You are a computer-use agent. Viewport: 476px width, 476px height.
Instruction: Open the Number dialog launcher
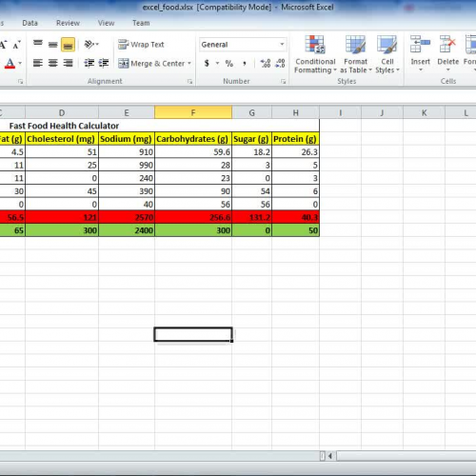pos(283,82)
